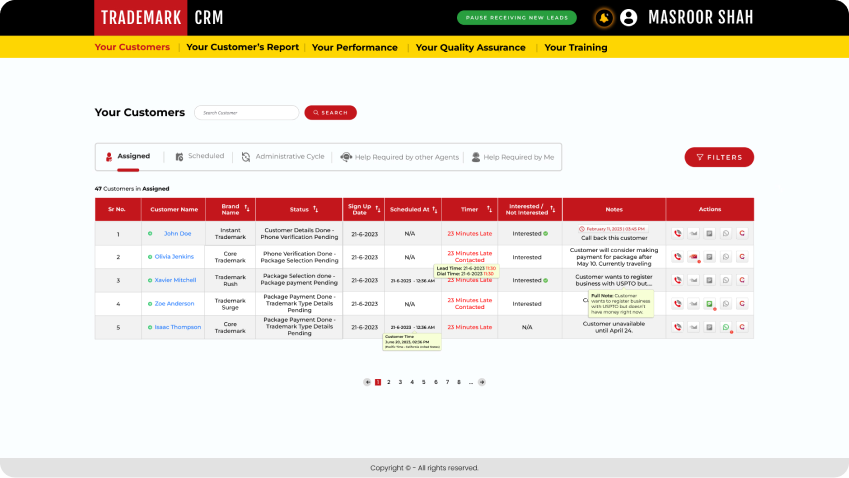Open customer link Zoe Anderson
Image resolution: width=849 pixels, height=478 pixels.
coord(174,304)
